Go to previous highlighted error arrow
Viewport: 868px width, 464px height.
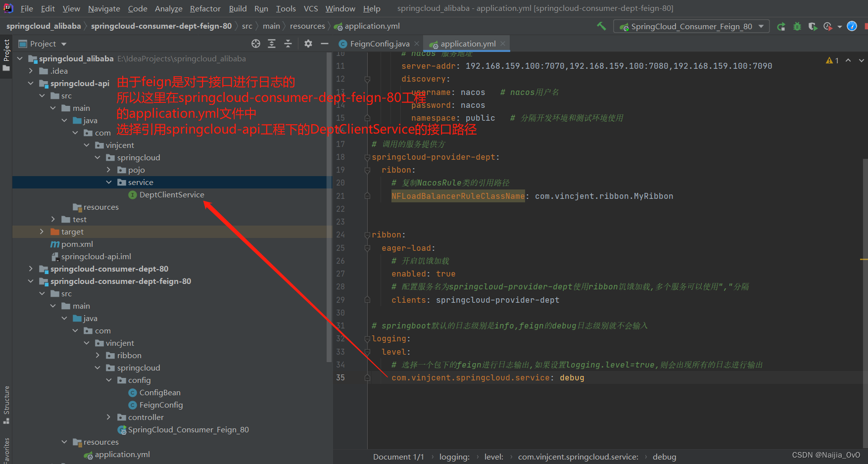point(848,60)
